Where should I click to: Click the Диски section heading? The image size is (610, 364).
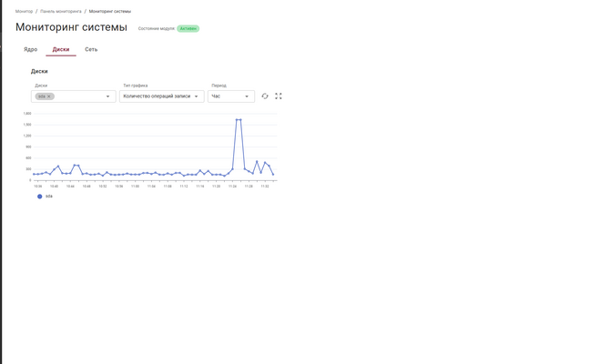(39, 71)
